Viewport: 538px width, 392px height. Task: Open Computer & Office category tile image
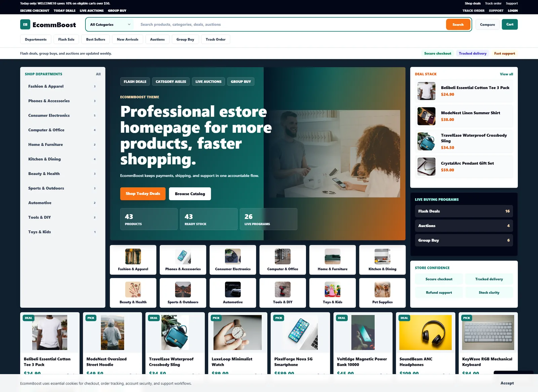282,257
